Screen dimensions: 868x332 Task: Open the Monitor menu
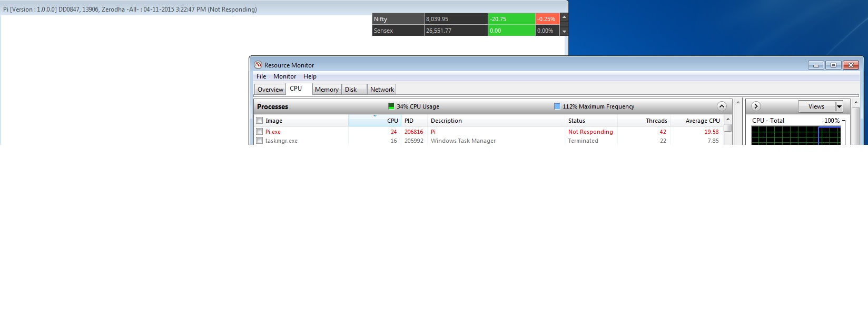284,76
